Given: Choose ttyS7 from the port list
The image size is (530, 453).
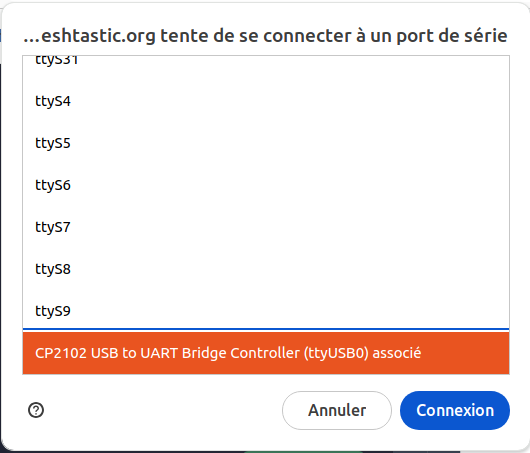Looking at the screenshot, I should 266,227.
